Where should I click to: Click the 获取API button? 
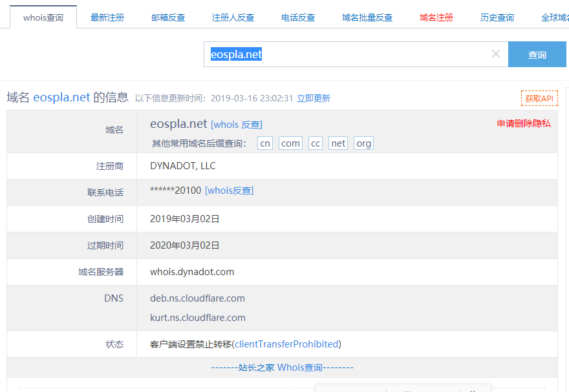click(x=539, y=98)
